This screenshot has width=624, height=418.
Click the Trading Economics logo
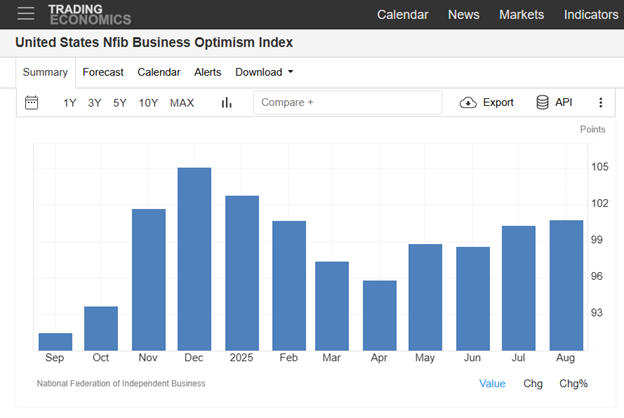point(89,13)
